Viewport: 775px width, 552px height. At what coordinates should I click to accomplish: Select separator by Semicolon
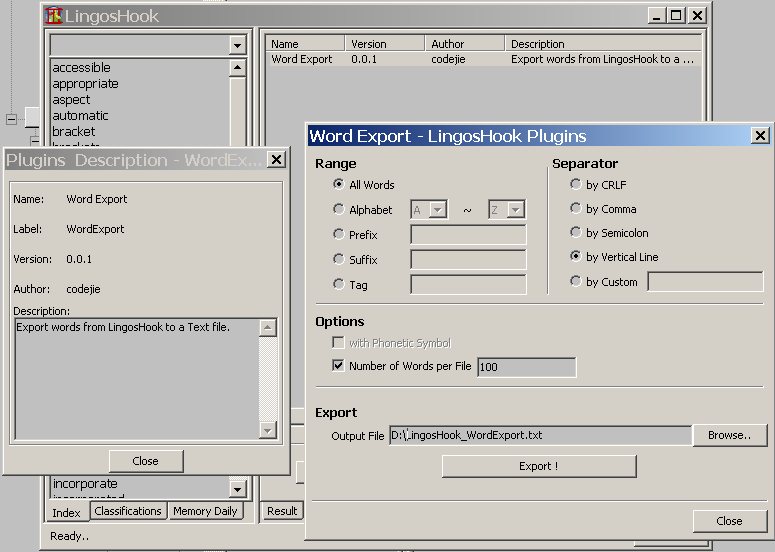pyautogui.click(x=575, y=233)
